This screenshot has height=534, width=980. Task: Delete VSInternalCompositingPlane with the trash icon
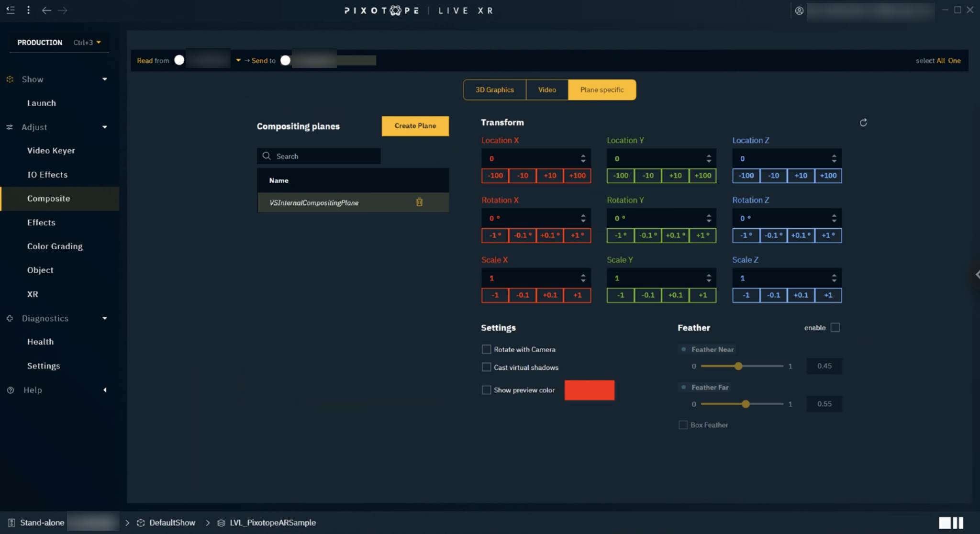(419, 202)
